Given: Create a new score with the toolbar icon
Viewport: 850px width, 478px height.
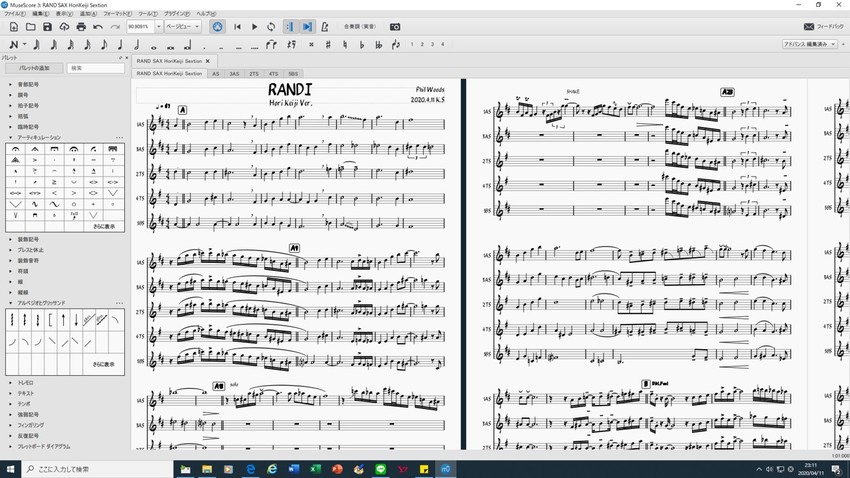Looking at the screenshot, I should [14, 27].
